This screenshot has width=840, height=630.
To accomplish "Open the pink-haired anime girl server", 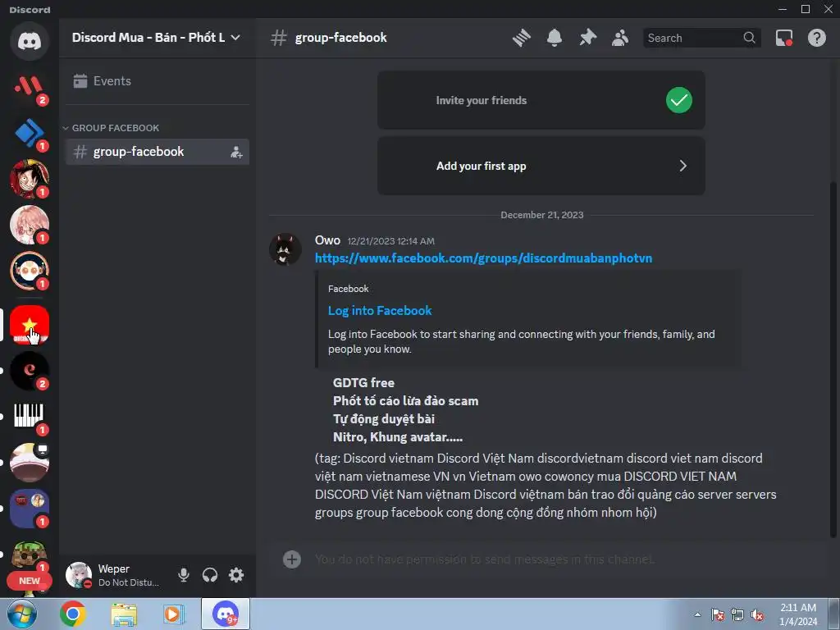I will (x=30, y=225).
